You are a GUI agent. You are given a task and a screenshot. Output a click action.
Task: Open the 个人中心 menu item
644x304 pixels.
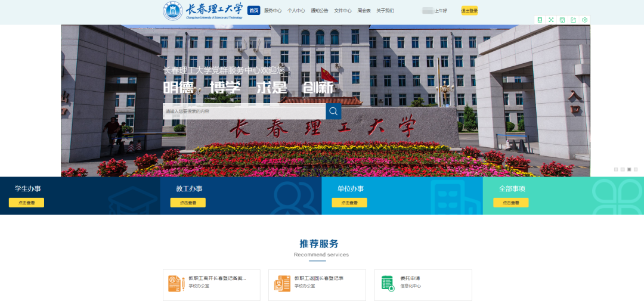[296, 11]
